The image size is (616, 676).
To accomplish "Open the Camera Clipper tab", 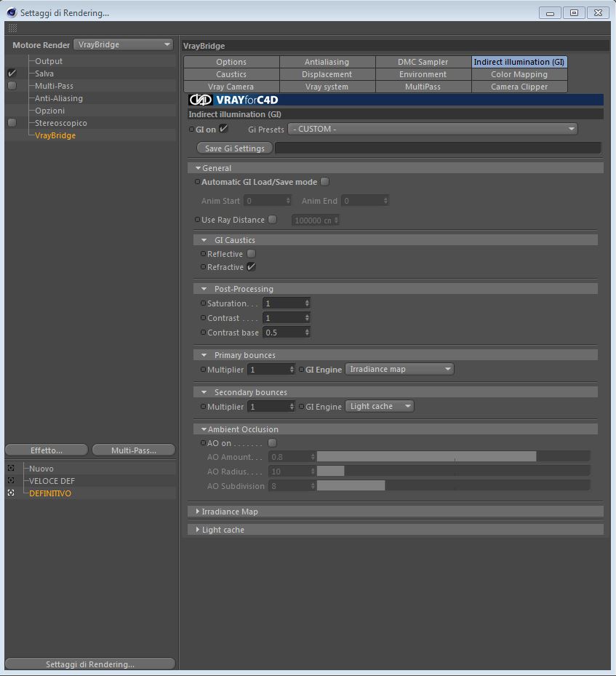I will pos(519,87).
